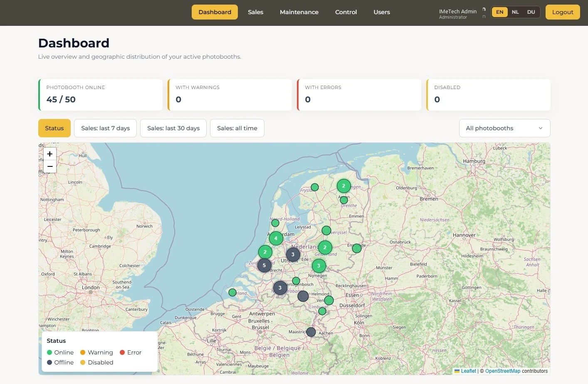The height and width of the screenshot is (384, 588).
Task: Click the Disabled count card
Action: [488, 95]
